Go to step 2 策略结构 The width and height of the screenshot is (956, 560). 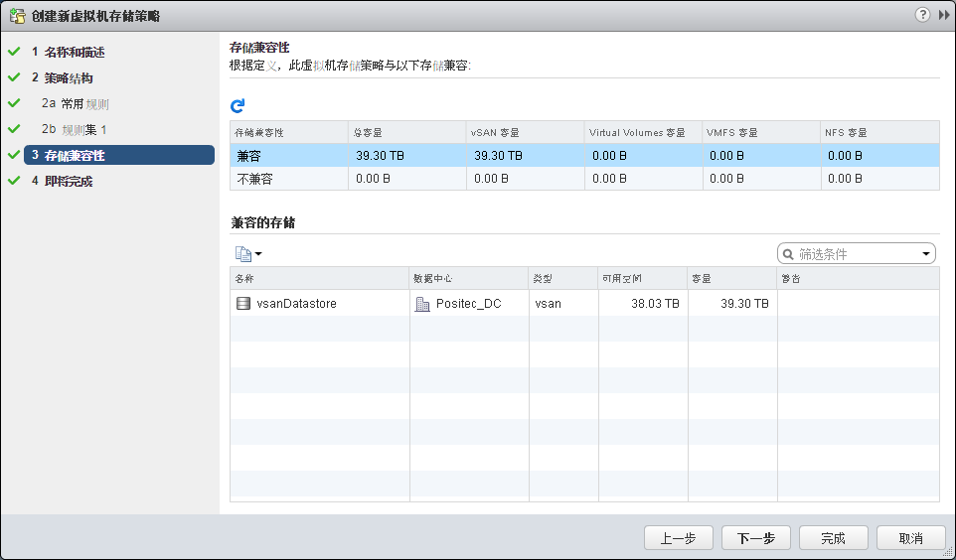(63, 78)
